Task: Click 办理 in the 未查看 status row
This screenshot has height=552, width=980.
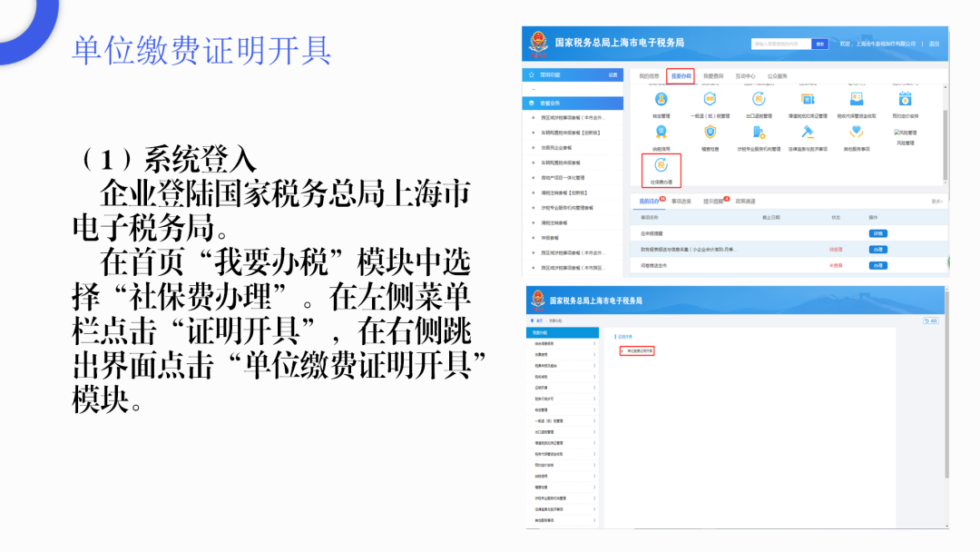Action: [x=878, y=266]
